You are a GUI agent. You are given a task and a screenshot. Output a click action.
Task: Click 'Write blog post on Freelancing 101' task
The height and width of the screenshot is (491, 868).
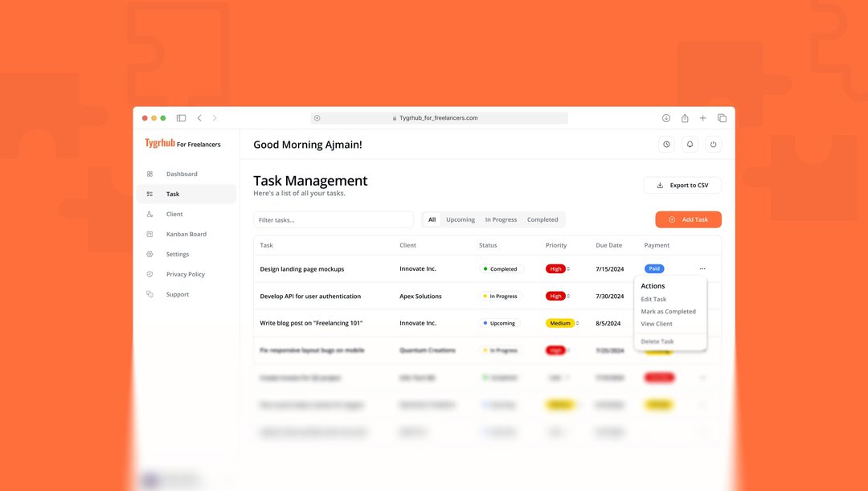(311, 323)
